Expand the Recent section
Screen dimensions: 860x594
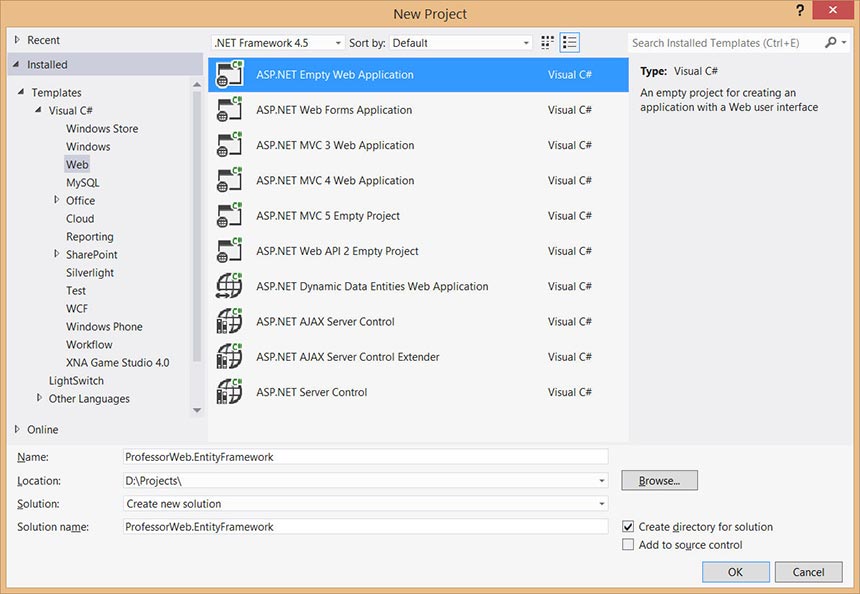(17, 40)
